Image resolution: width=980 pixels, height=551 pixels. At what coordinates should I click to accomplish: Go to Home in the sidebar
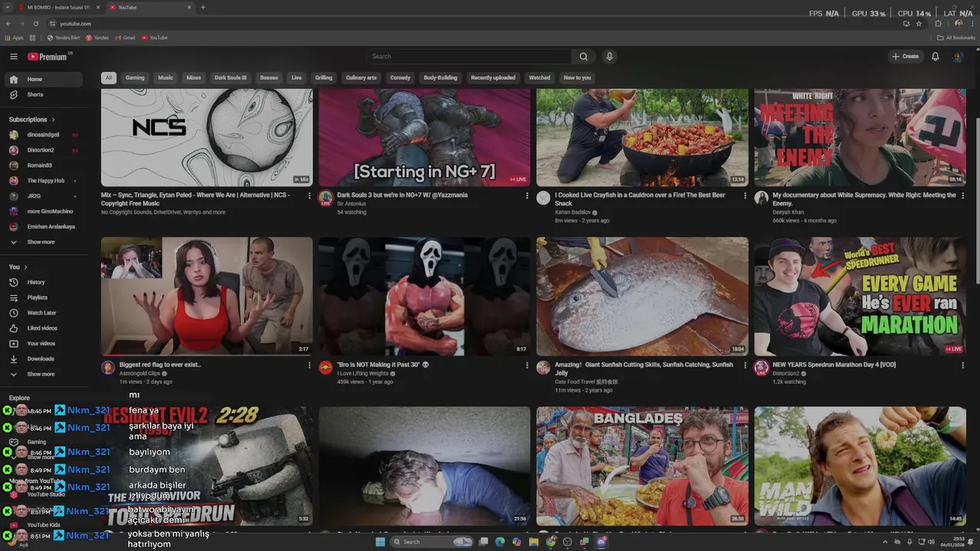44,80
